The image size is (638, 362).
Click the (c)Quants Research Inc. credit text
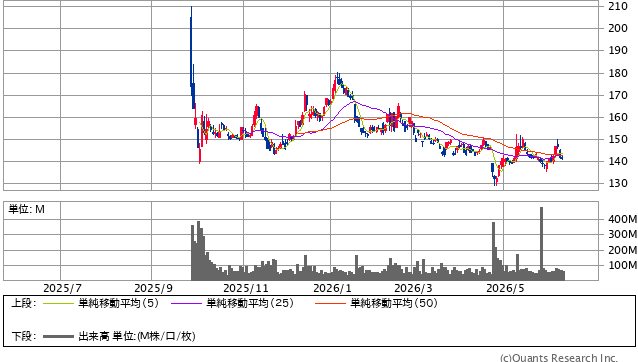click(x=559, y=358)
